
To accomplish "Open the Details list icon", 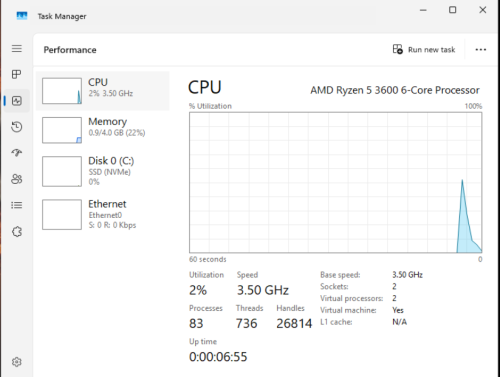I will [x=17, y=205].
